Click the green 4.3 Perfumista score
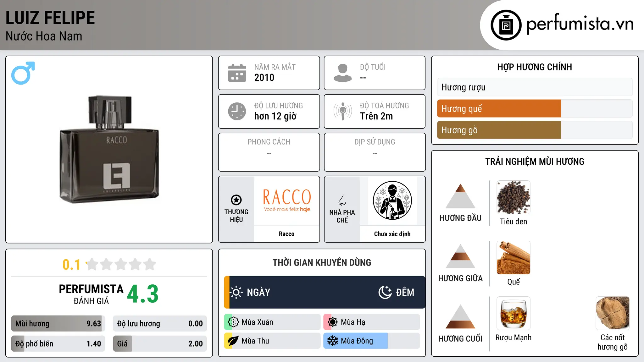Image resolution: width=644 pixels, height=362 pixels. click(x=143, y=294)
